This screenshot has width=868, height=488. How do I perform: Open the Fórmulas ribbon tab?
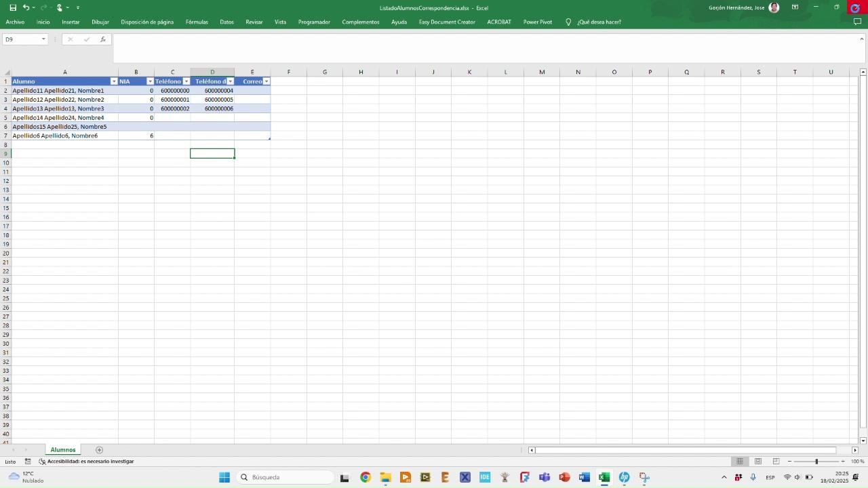coord(197,22)
